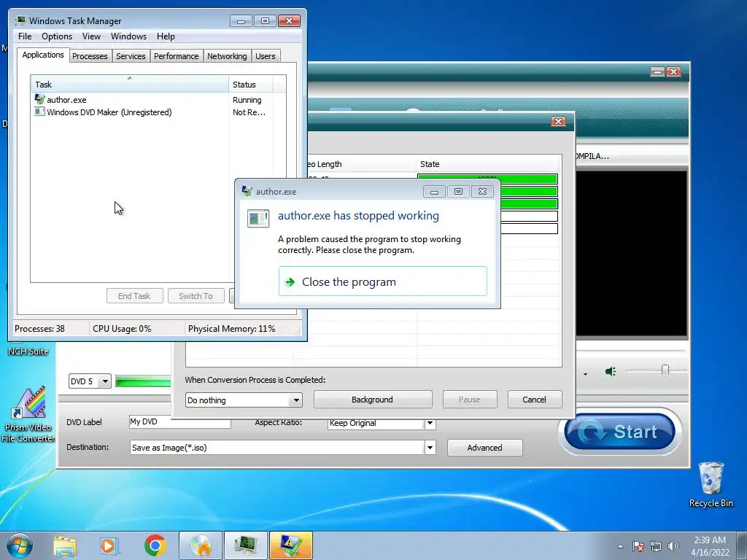Switch to the author.exe error taskbar button
Viewport: 747px width, 560px height.
(x=291, y=545)
